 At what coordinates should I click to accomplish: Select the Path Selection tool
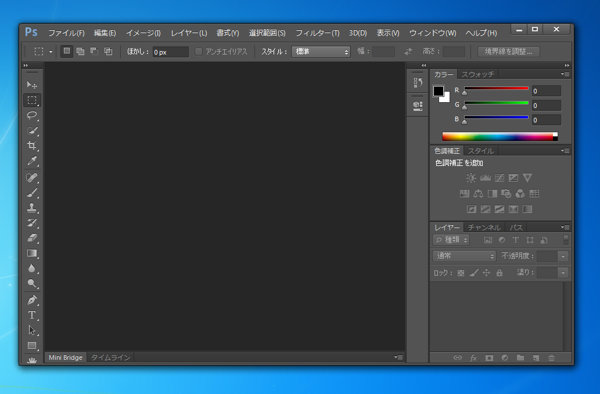pyautogui.click(x=32, y=330)
